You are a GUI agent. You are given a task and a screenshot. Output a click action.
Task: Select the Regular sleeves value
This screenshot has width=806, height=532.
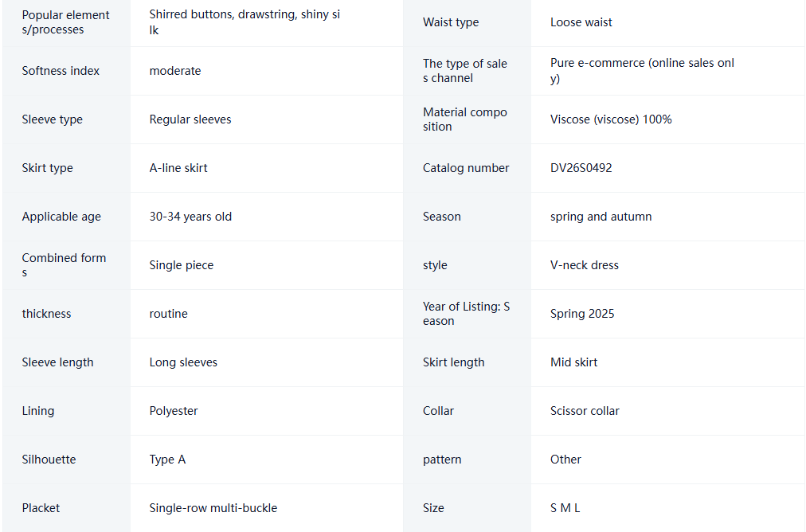click(x=190, y=119)
